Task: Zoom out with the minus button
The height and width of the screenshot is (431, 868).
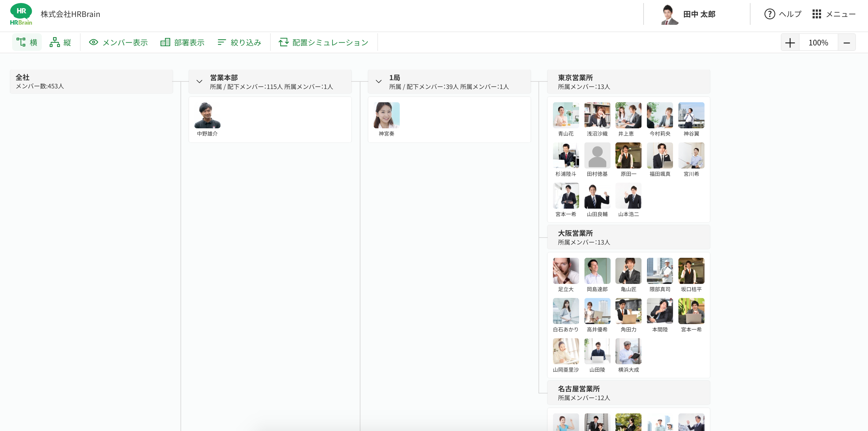Action: tap(846, 43)
